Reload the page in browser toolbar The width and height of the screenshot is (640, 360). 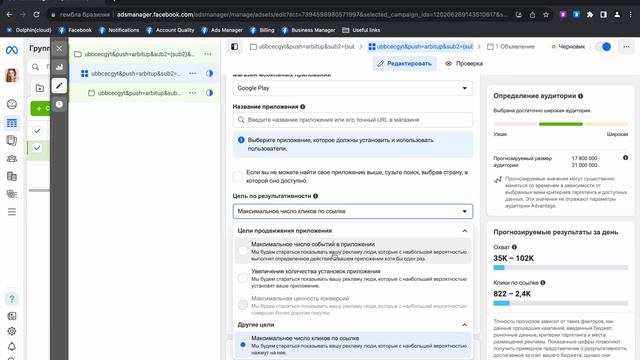[x=36, y=14]
